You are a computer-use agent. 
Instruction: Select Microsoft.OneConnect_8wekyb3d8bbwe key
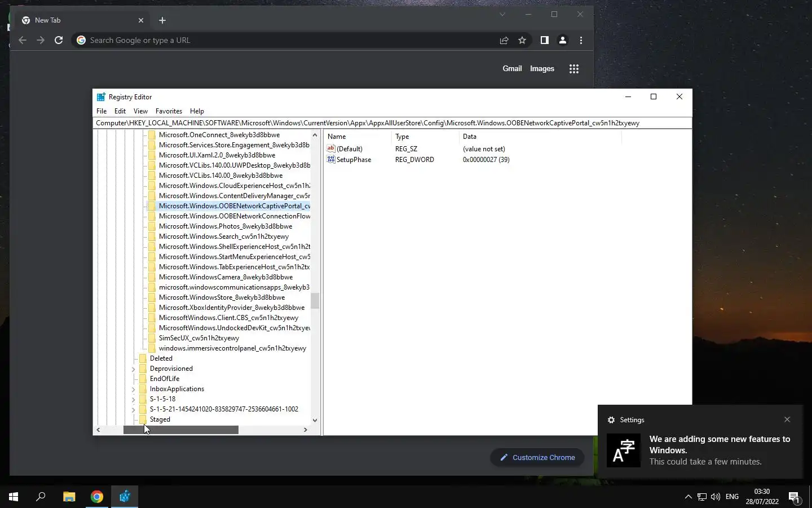click(219, 135)
